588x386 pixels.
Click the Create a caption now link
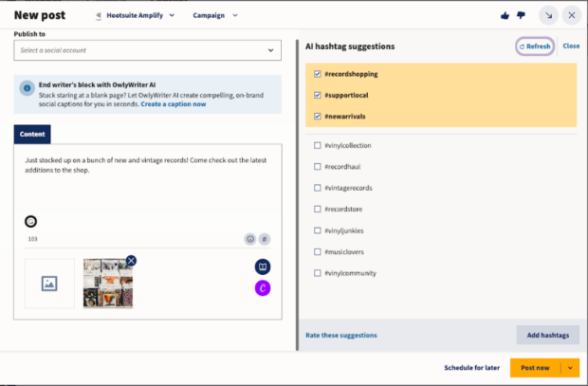coord(174,103)
